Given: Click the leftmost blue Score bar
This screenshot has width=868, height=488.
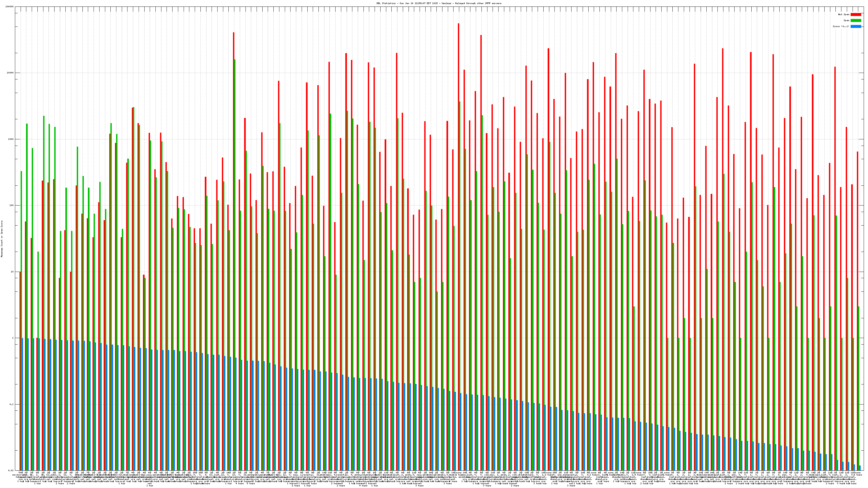Looking at the screenshot, I should 23,404.
